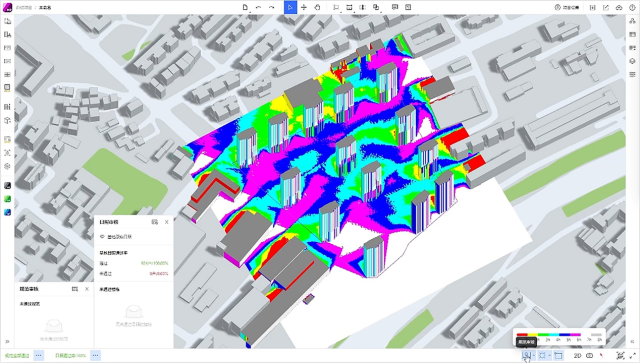Activate the hand pan tool
Viewport: 640px width, 363px height.
click(x=317, y=7)
